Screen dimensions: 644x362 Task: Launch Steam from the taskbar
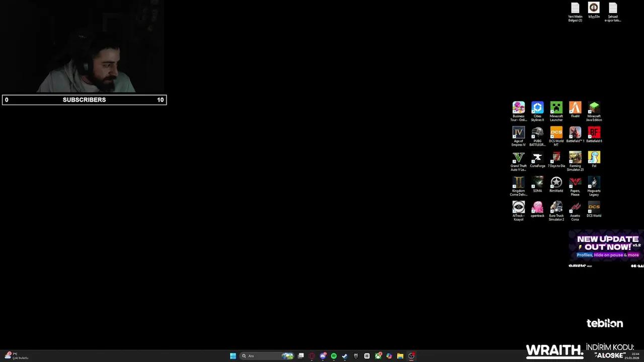pos(344,356)
